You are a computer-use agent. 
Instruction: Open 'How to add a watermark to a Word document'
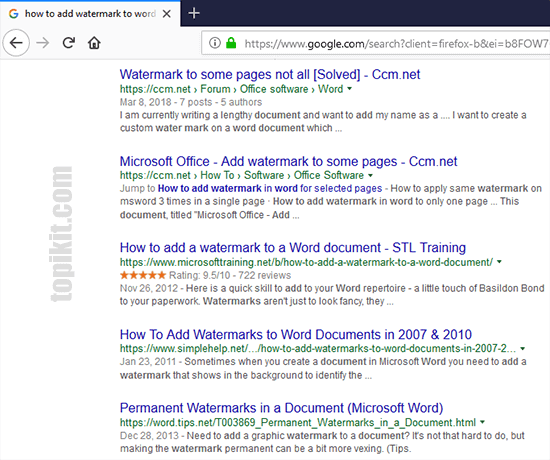point(293,248)
